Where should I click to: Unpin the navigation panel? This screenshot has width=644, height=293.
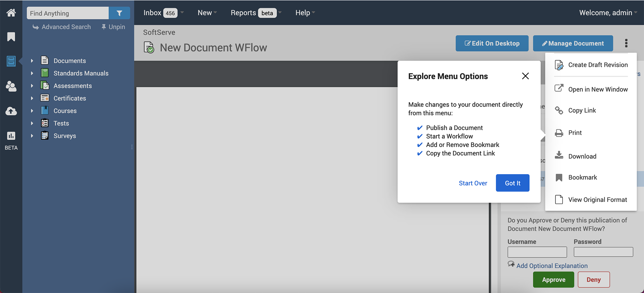[113, 27]
